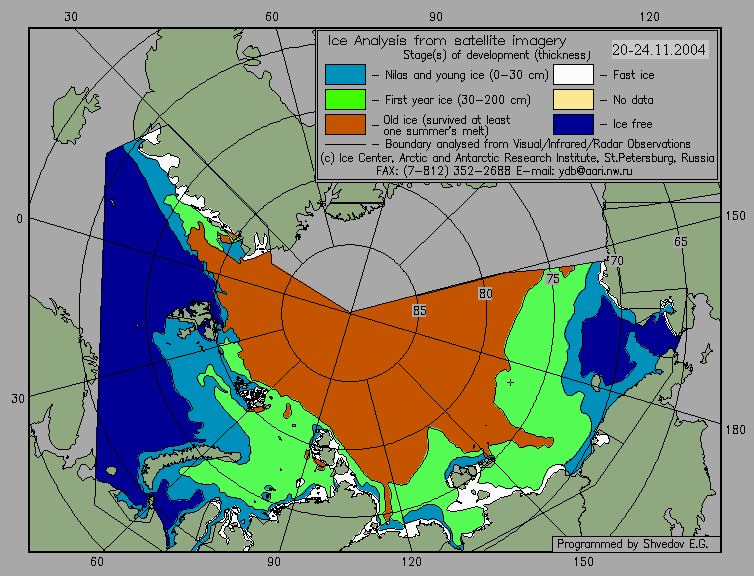Click the dark blue Ice free swatch
Viewport: 754px width, 576px height.
(x=573, y=124)
